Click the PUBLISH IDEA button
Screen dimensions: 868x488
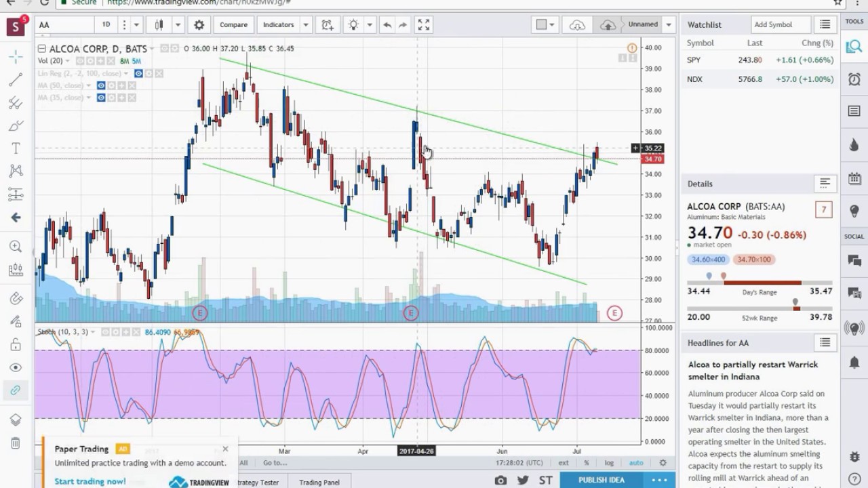click(601, 480)
